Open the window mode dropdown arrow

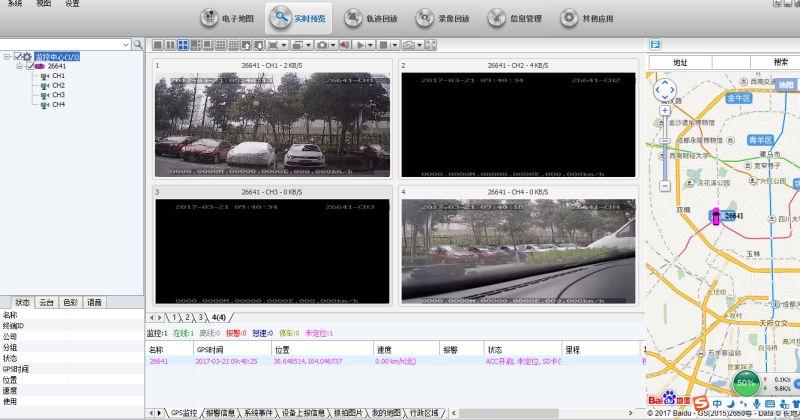[x=308, y=45]
